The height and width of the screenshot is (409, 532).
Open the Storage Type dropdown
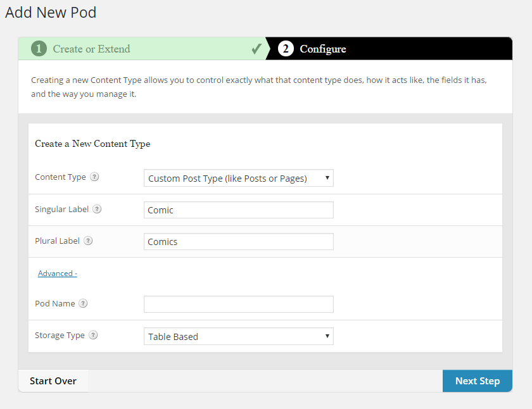[238, 337]
